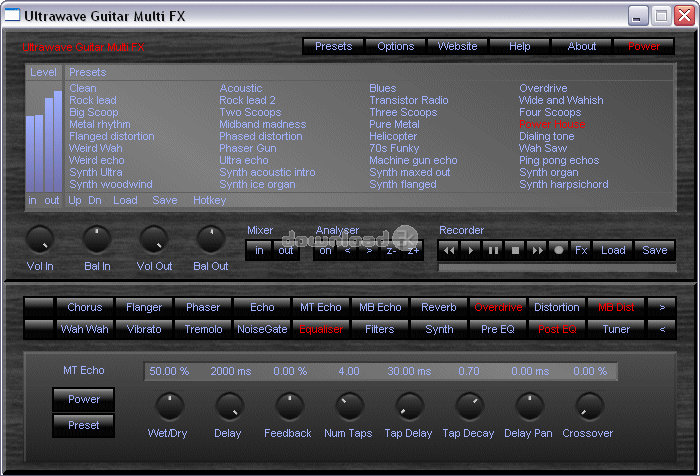Turn the Analyser on
This screenshot has height=476, width=700.
tap(325, 251)
